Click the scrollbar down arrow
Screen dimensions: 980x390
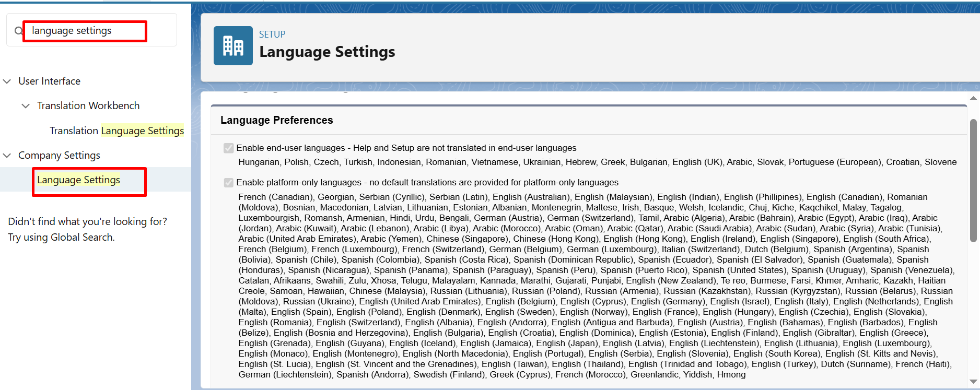point(973,382)
